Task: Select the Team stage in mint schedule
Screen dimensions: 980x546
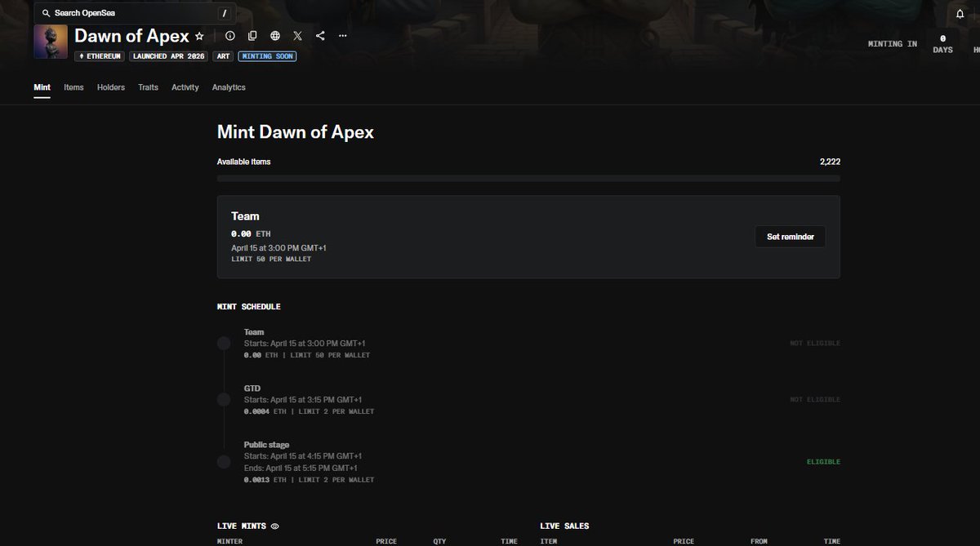Action: click(528, 344)
